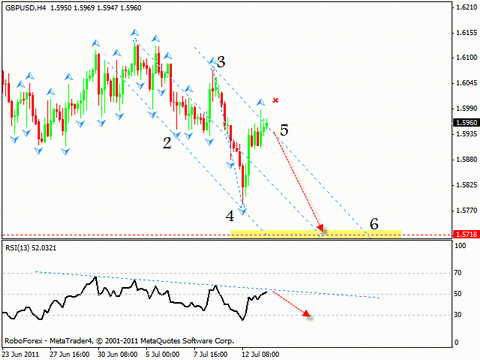This screenshot has height=360, width=480.
Task: Select the 1.5990 price axis label
Action: [x=467, y=108]
